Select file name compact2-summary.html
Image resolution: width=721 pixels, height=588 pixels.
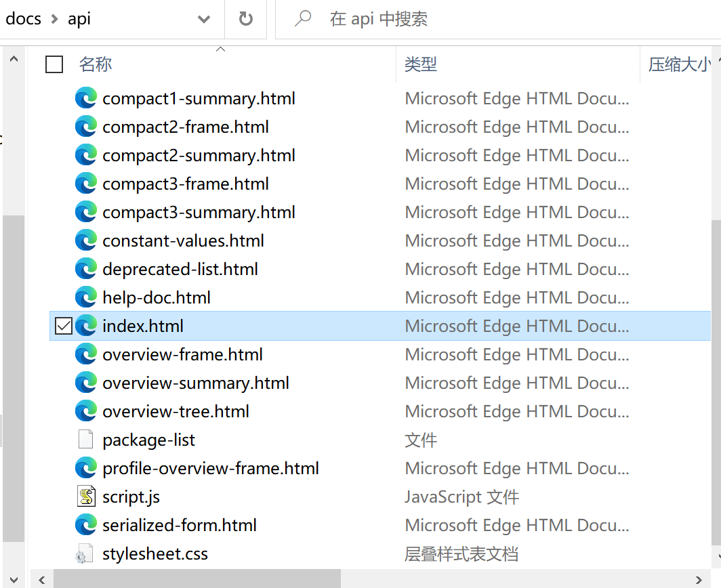point(199,155)
